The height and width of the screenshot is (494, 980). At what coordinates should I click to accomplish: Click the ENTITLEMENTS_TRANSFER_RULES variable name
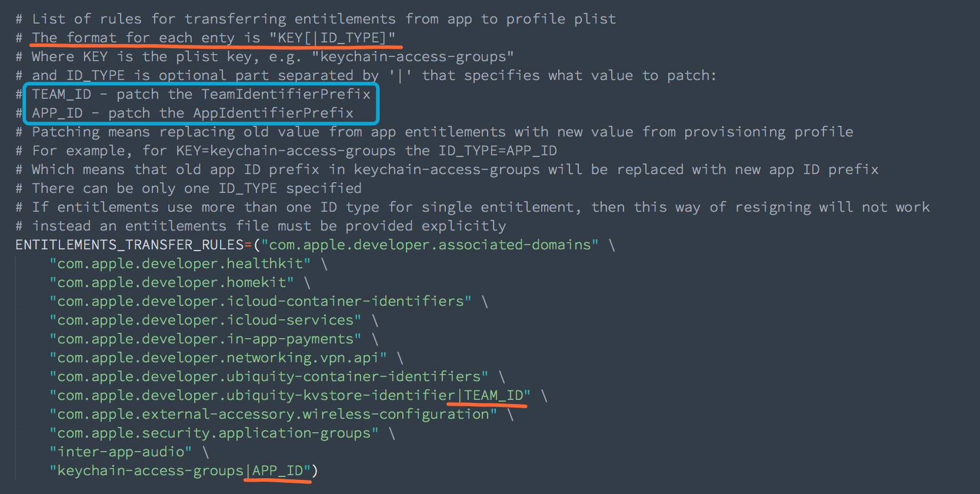click(129, 245)
